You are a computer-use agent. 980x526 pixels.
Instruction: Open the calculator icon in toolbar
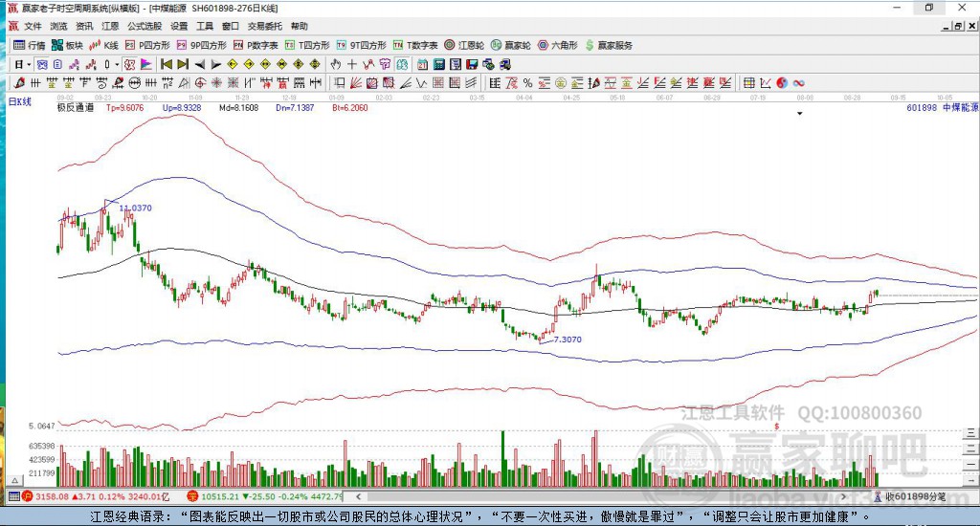pos(438,64)
